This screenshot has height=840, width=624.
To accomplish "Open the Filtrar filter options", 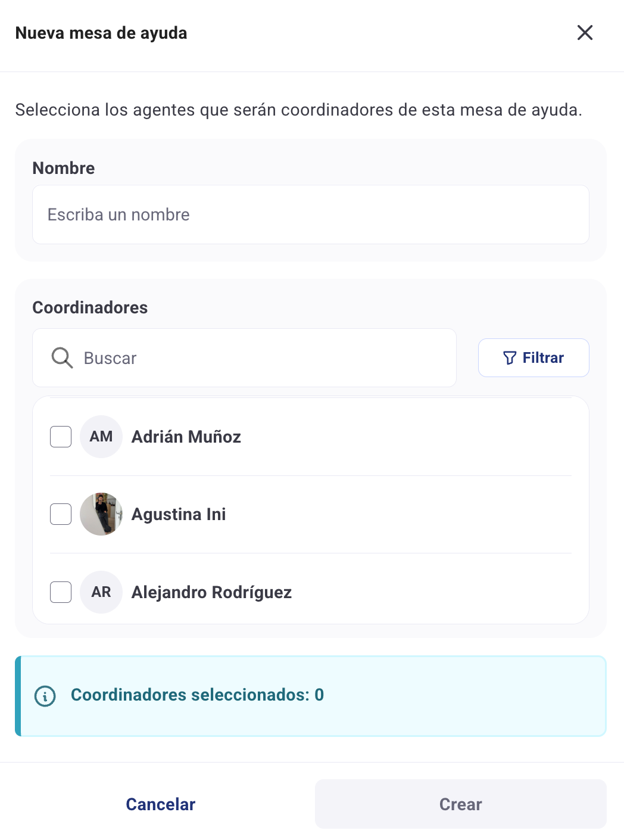I will click(533, 357).
